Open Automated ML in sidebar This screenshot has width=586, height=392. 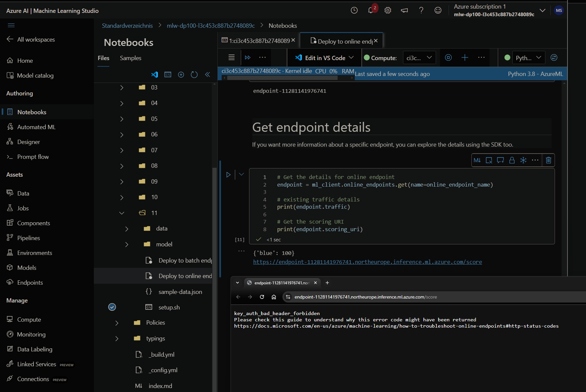tap(36, 127)
